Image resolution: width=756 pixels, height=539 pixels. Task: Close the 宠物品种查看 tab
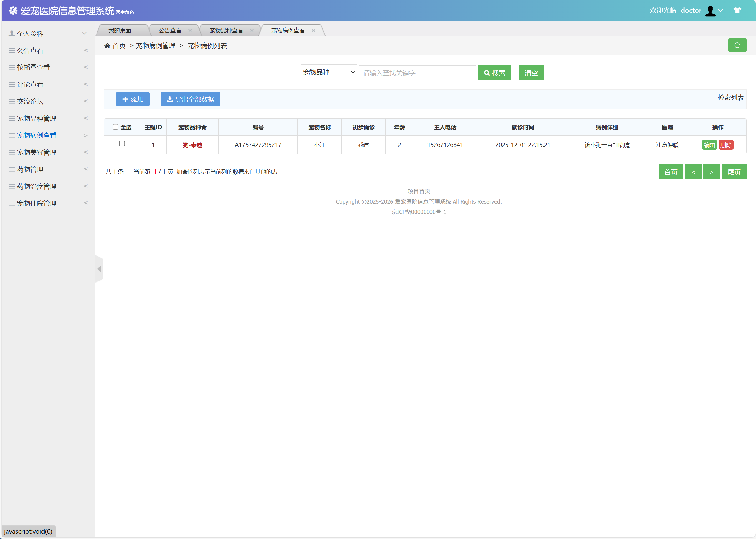[x=252, y=31]
